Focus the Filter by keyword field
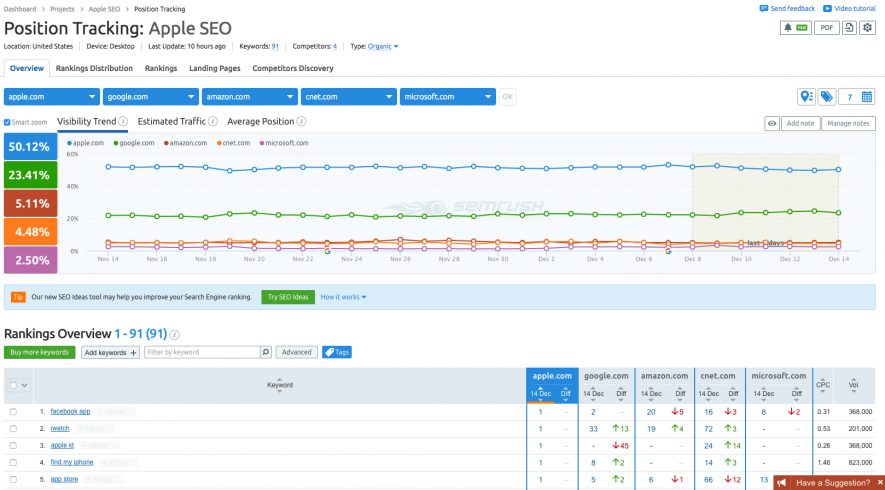This screenshot has width=885, height=490. [x=202, y=352]
